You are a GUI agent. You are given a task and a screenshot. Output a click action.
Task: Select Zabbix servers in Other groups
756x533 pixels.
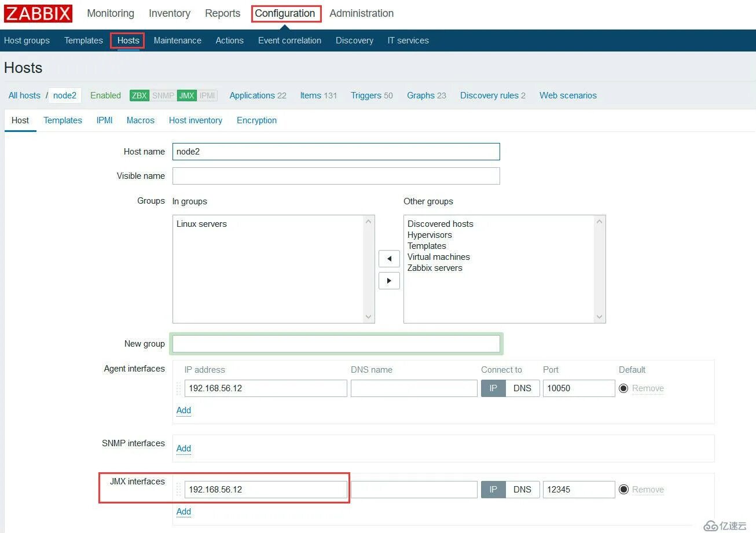(435, 268)
